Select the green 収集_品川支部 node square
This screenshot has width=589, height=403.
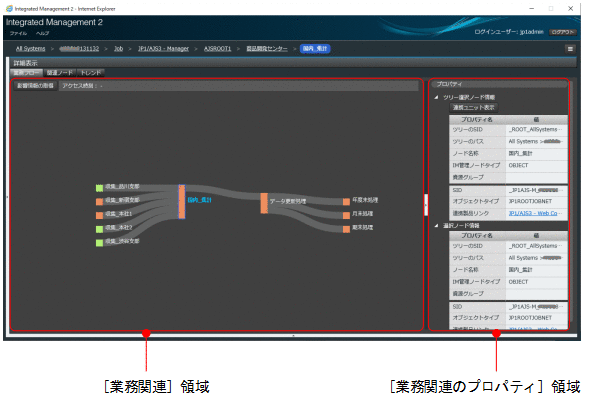99,188
